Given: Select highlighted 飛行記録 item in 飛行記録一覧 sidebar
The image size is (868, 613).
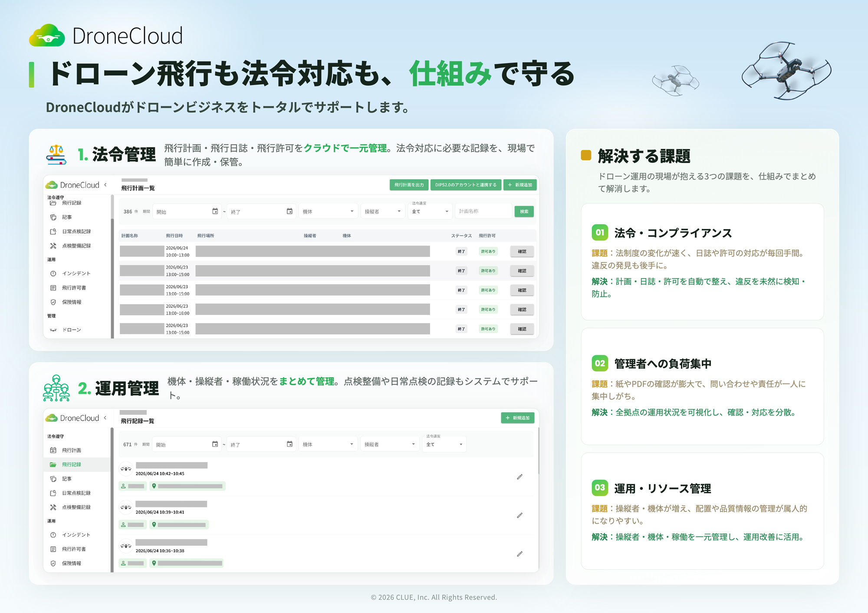Looking at the screenshot, I should pos(77,465).
